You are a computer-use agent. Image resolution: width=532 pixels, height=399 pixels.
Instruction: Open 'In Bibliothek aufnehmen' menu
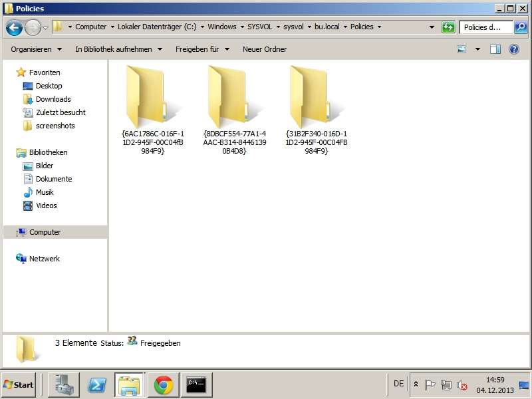[x=119, y=49]
